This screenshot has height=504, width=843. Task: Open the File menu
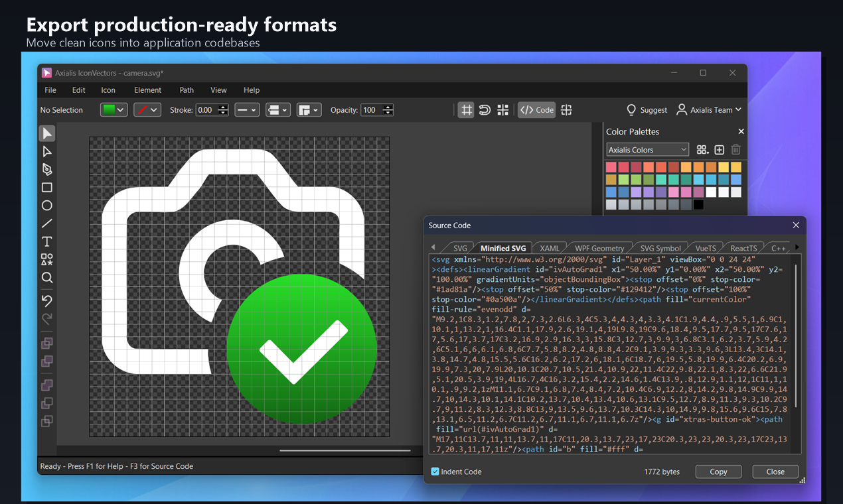click(50, 90)
